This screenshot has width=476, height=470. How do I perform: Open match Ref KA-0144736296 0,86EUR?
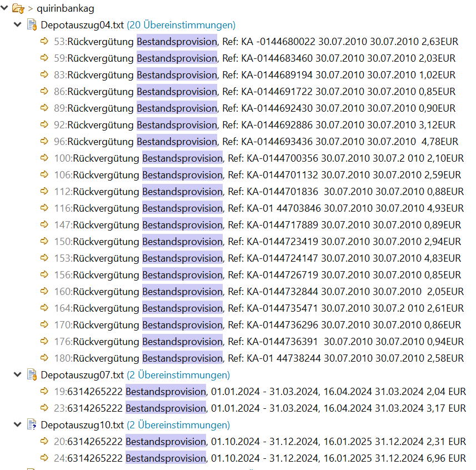(x=257, y=325)
